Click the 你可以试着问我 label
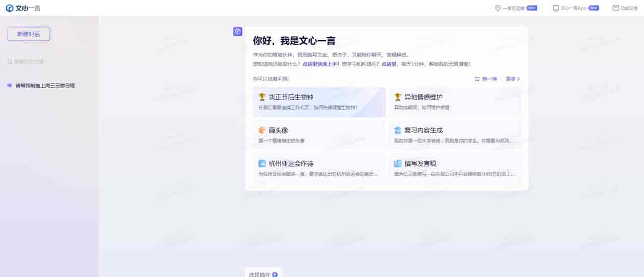Screen dimensions: 644x277 [x=271, y=79]
